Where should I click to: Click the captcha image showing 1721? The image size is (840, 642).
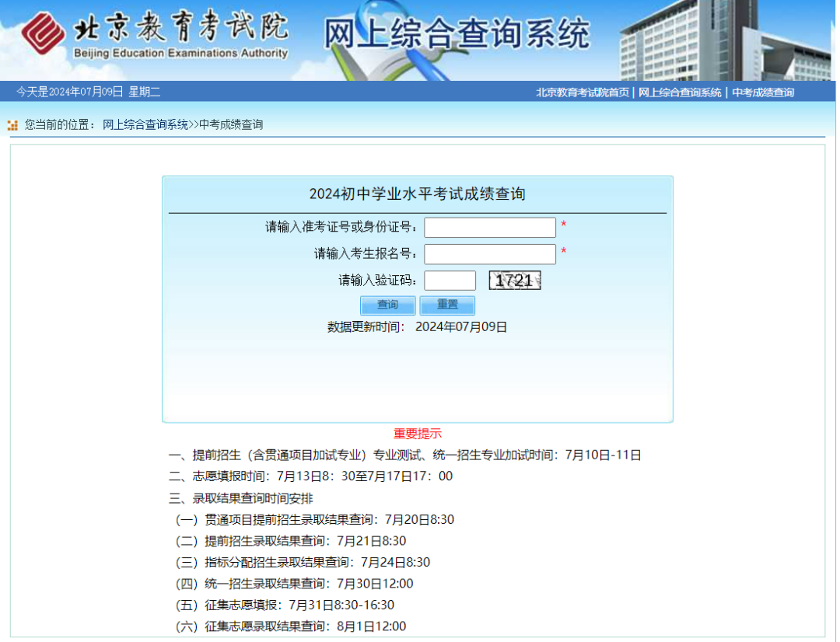515,280
